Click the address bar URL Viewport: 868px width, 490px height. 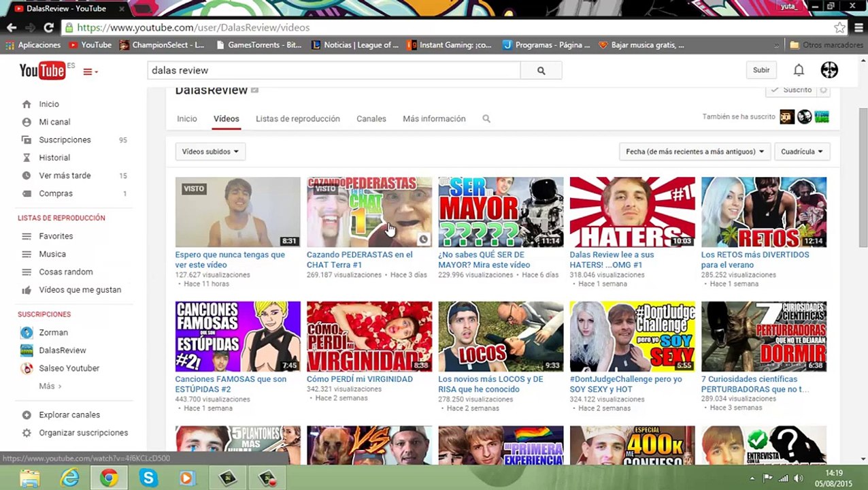pyautogui.click(x=193, y=28)
